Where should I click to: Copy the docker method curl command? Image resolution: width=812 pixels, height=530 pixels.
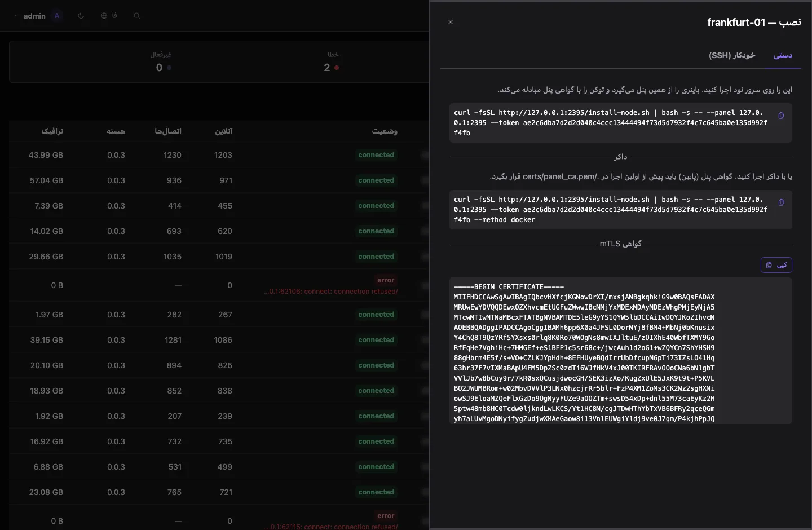781,202
